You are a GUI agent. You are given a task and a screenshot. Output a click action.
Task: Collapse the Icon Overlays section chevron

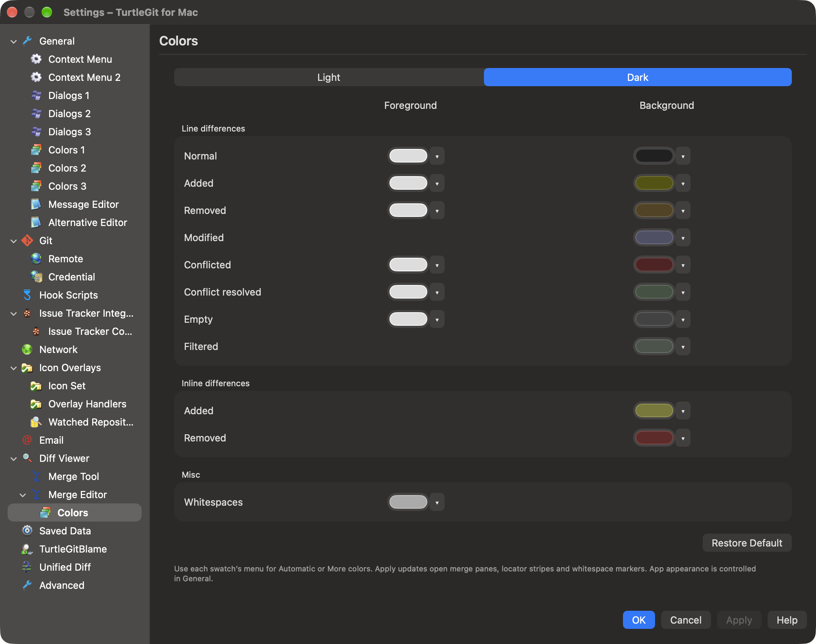coord(14,368)
